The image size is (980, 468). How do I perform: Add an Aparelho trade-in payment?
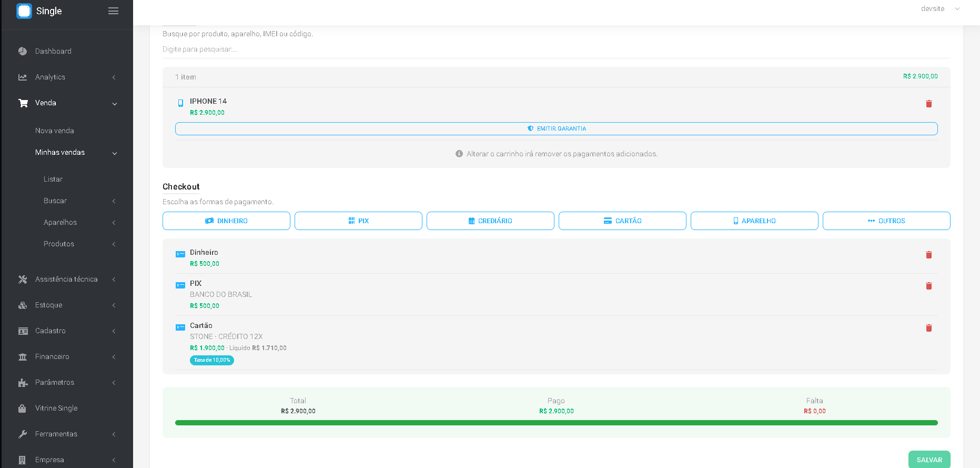tap(754, 221)
